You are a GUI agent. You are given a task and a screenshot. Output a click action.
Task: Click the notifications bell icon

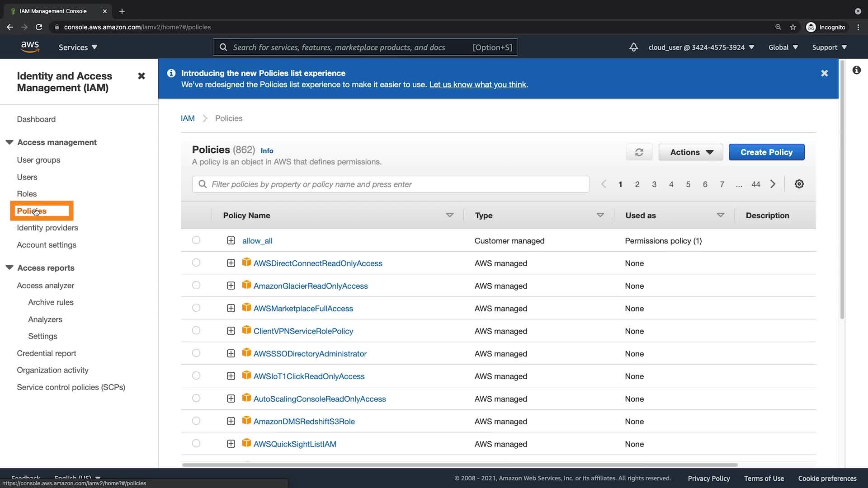point(633,47)
